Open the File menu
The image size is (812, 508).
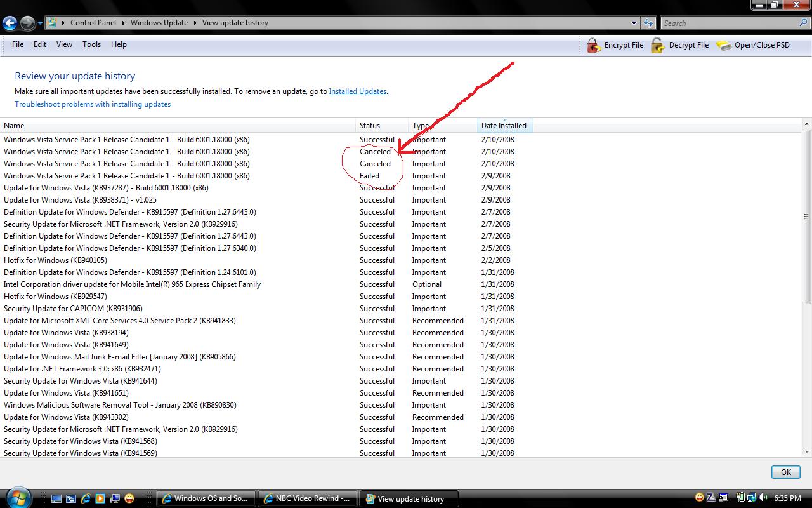18,44
